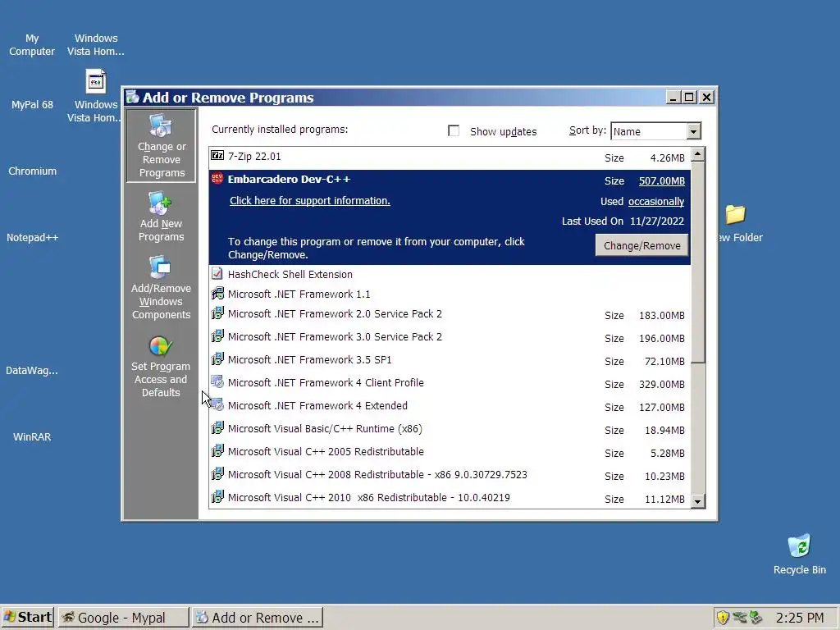Click scrollbar down arrow in programs list

pos(697,501)
